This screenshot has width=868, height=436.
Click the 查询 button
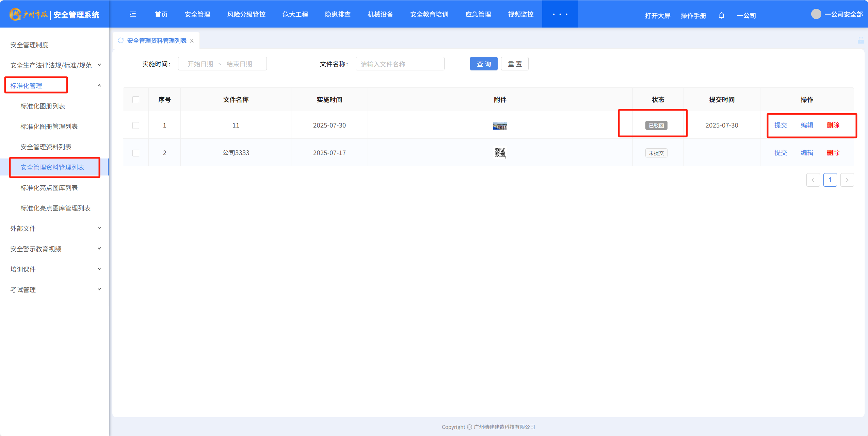483,64
